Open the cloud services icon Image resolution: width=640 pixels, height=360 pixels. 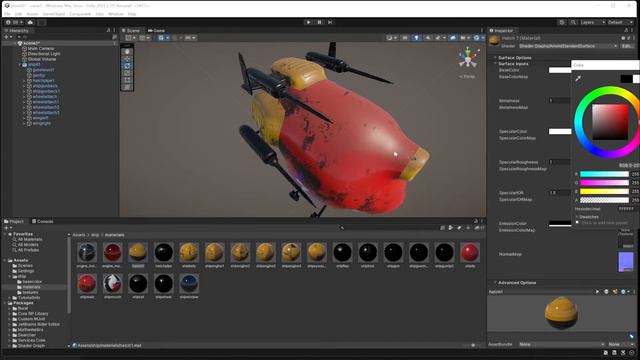(x=30, y=22)
